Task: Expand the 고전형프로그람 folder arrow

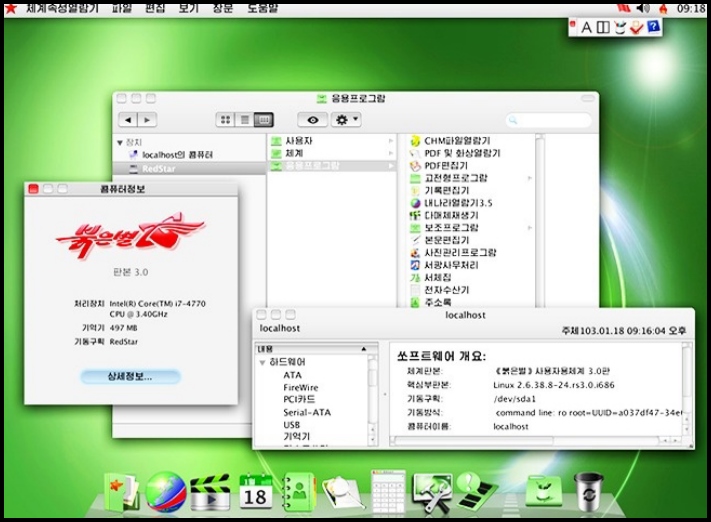Action: pyautogui.click(x=530, y=178)
